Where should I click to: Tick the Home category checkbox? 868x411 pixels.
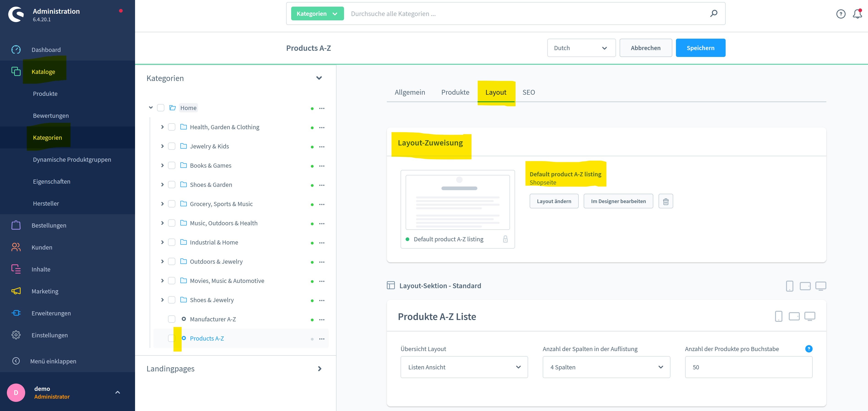pyautogui.click(x=161, y=108)
